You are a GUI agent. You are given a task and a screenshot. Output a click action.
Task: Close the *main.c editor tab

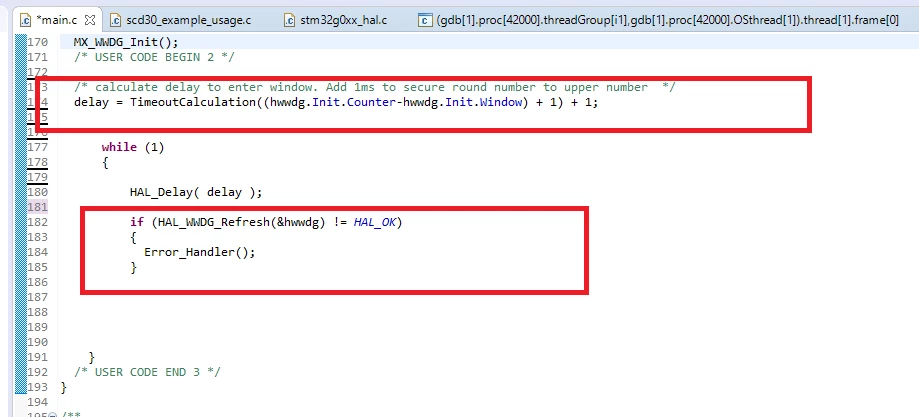[90, 21]
